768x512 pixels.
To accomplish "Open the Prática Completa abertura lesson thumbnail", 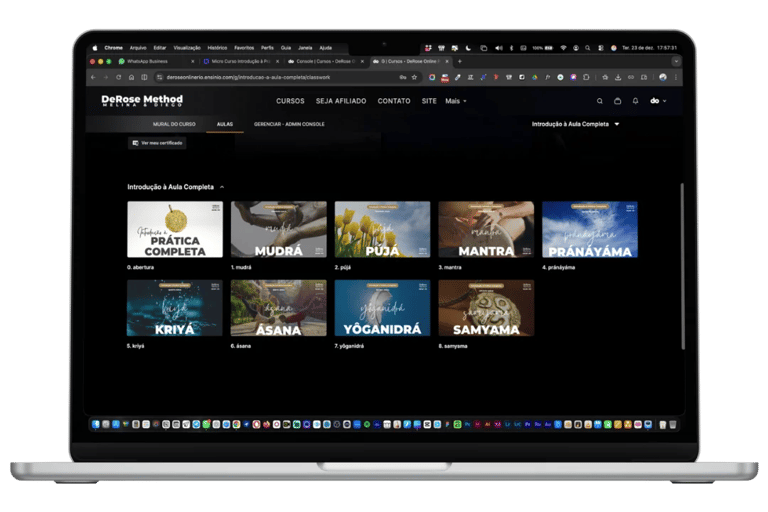I will pos(175,229).
